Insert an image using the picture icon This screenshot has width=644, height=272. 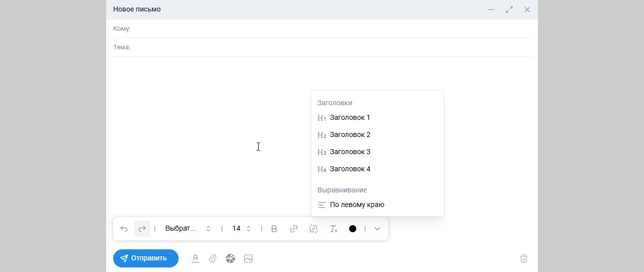tap(248, 258)
